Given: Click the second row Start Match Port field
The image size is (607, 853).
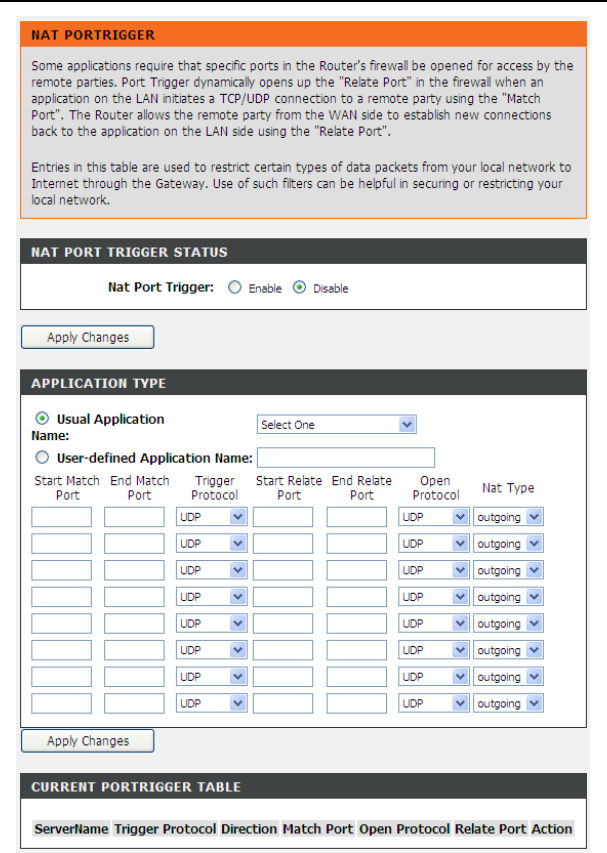Looking at the screenshot, I should coord(61,543).
